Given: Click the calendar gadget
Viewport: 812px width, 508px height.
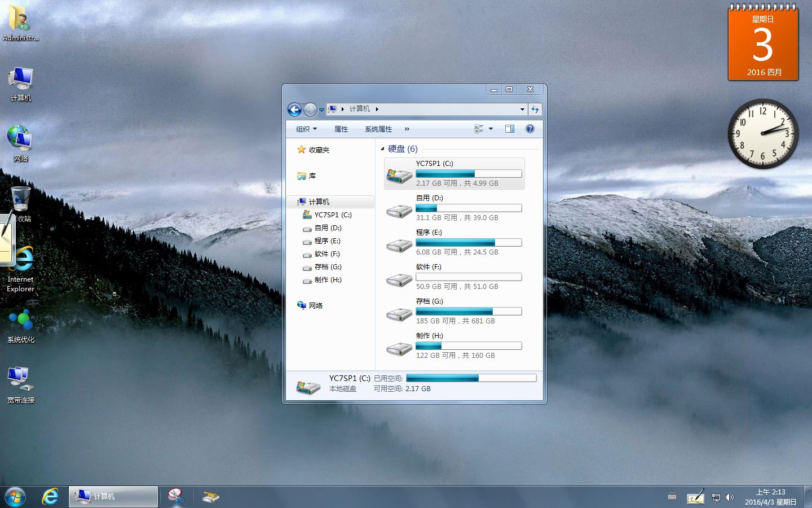Looking at the screenshot, I should [x=763, y=43].
